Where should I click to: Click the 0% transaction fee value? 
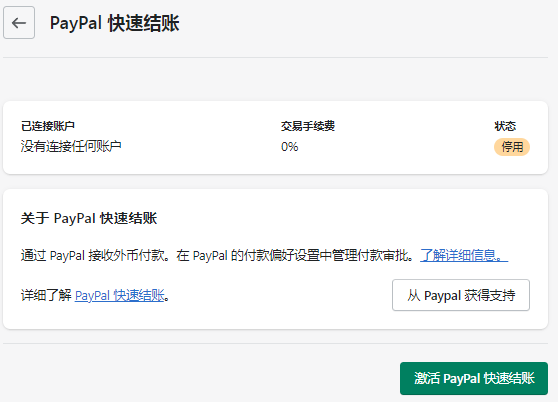tap(289, 147)
